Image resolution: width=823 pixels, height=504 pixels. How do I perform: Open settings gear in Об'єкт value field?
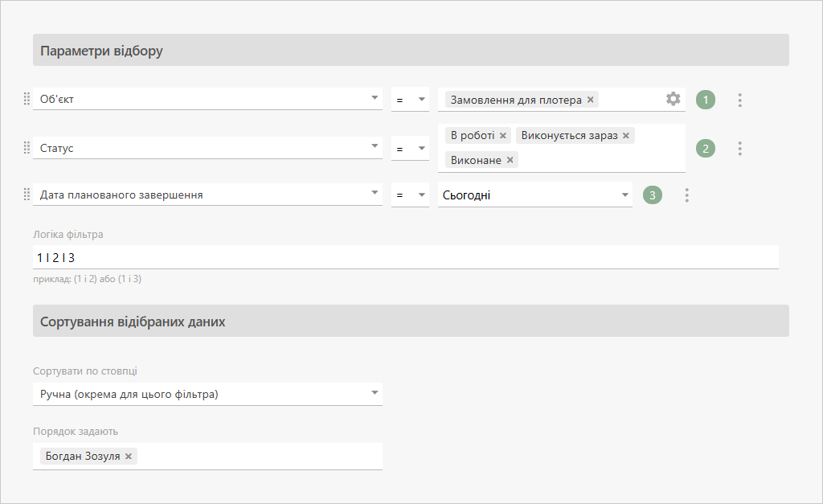(673, 99)
